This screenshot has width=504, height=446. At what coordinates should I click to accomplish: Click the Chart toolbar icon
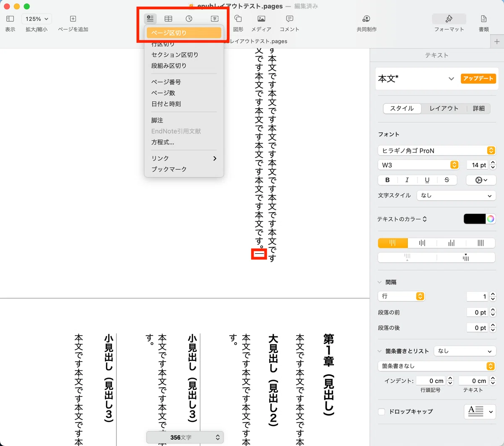point(189,18)
